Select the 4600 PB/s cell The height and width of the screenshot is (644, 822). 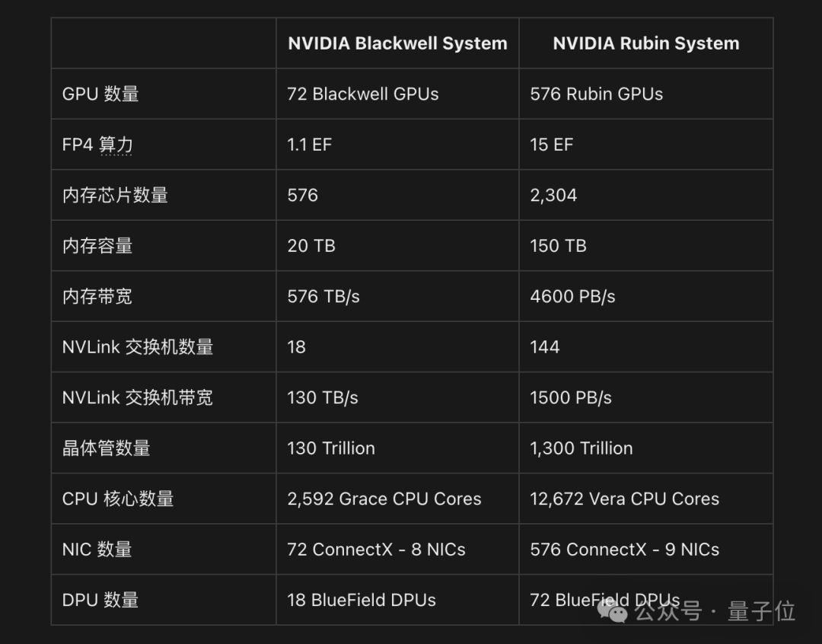[x=572, y=296]
